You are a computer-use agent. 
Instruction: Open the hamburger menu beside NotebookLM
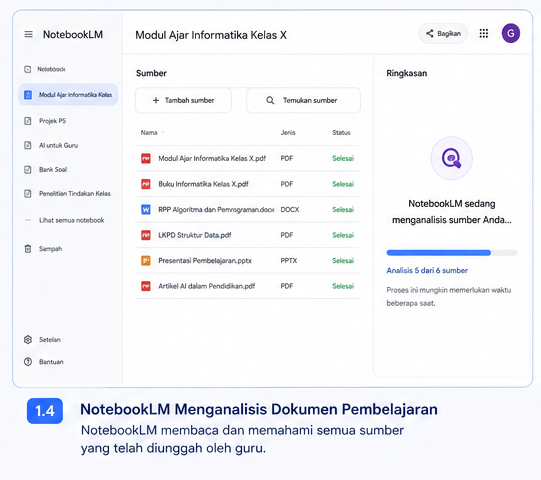pyautogui.click(x=29, y=34)
